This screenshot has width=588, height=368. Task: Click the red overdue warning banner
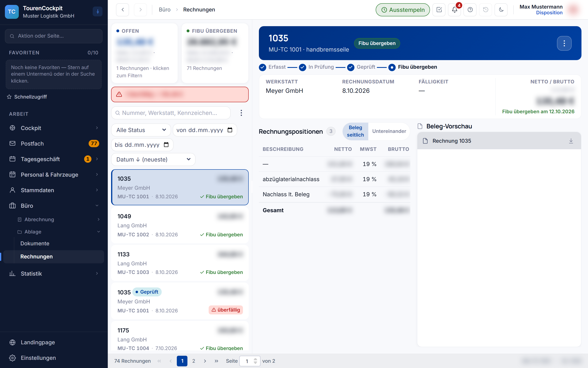(180, 94)
